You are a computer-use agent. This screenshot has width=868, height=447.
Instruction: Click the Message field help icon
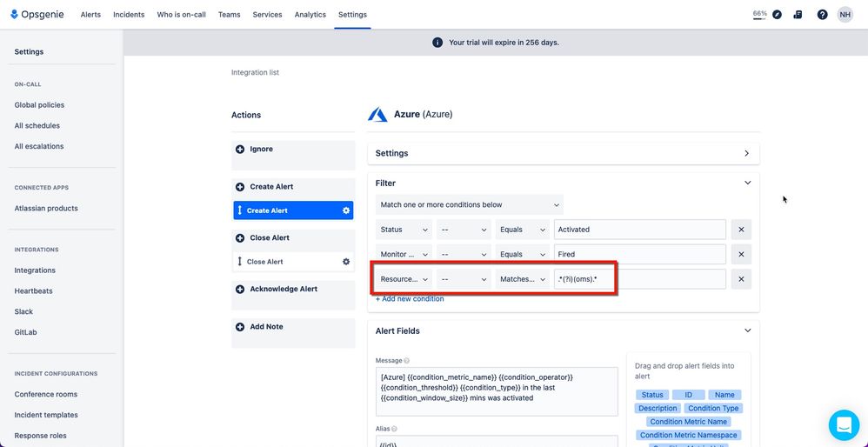pyautogui.click(x=407, y=361)
